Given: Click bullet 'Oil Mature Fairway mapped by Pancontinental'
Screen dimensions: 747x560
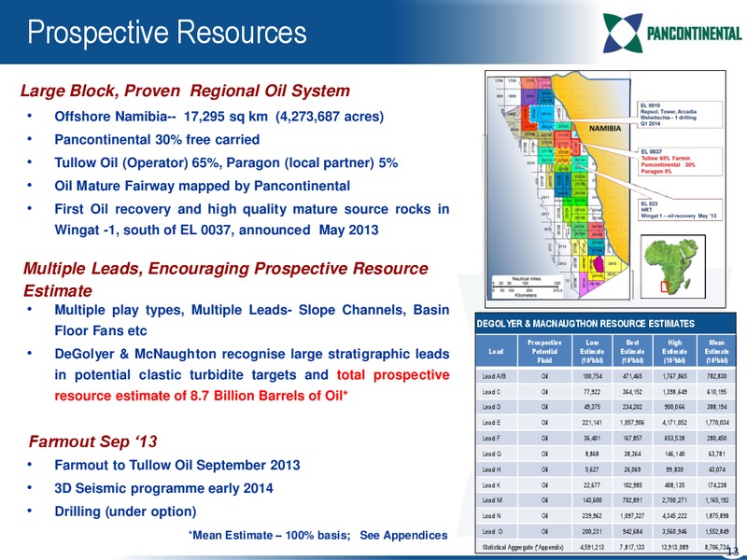Looking at the screenshot, I should pos(203,186).
